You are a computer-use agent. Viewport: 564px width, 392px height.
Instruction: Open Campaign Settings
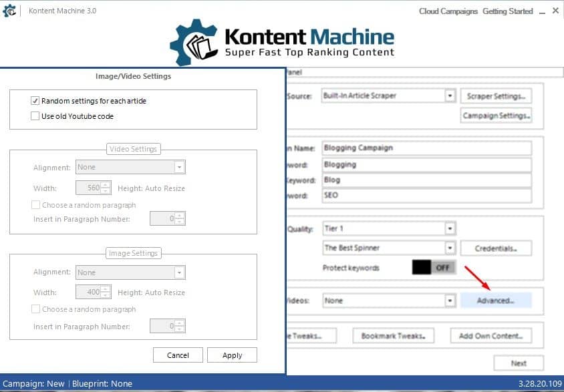[x=496, y=116]
